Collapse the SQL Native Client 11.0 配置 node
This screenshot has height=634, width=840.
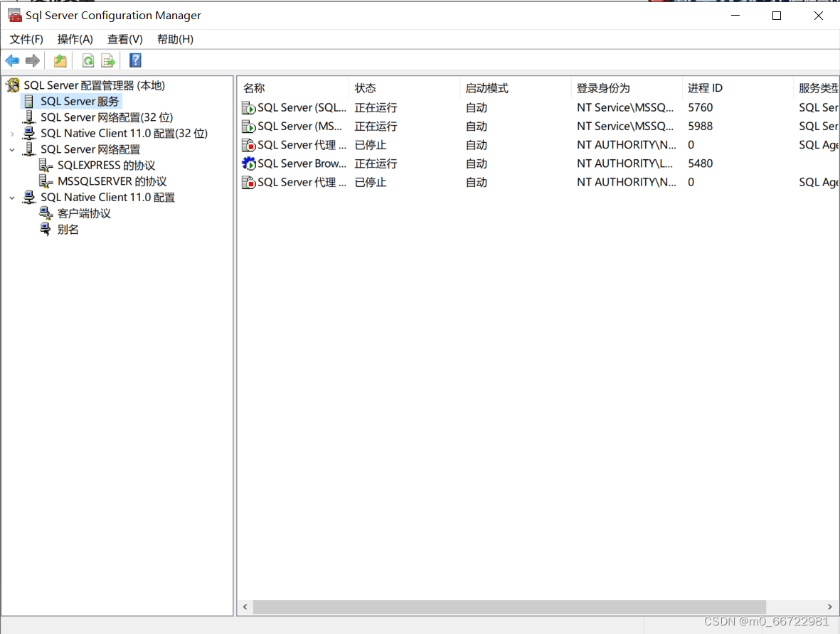tap(12, 198)
